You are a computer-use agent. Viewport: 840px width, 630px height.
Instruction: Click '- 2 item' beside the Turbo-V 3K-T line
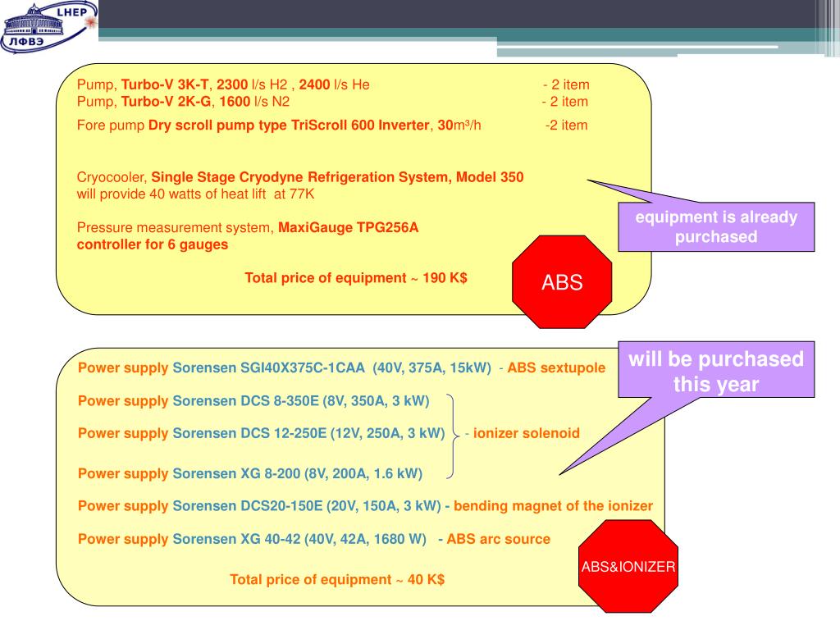point(566,84)
